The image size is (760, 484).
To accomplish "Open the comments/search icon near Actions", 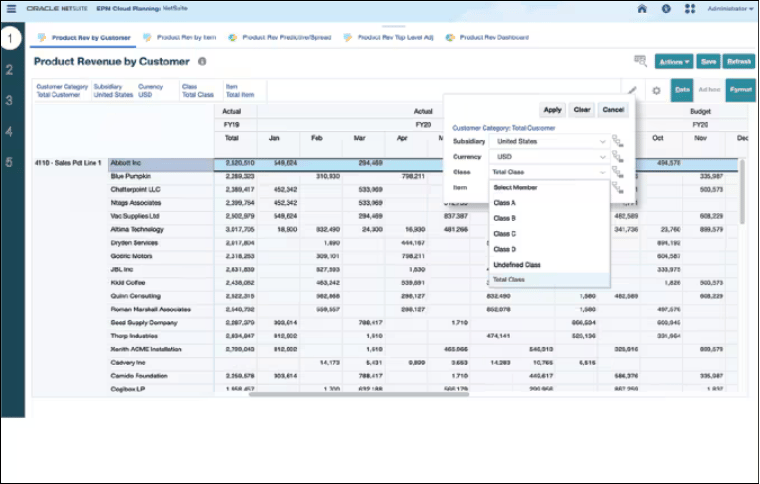I will point(640,61).
